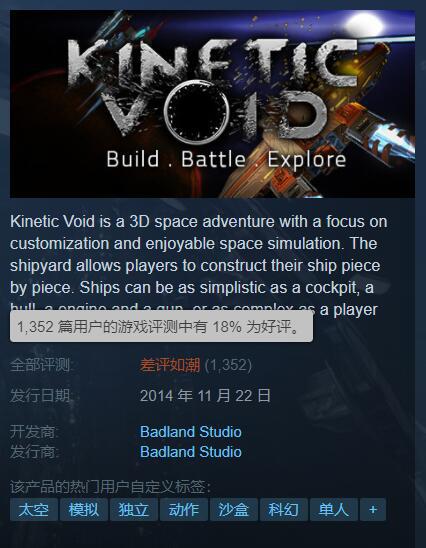Screen dimensions: 426x548
Task: Click the Kinetic Void description paragraph
Action: (x=199, y=266)
